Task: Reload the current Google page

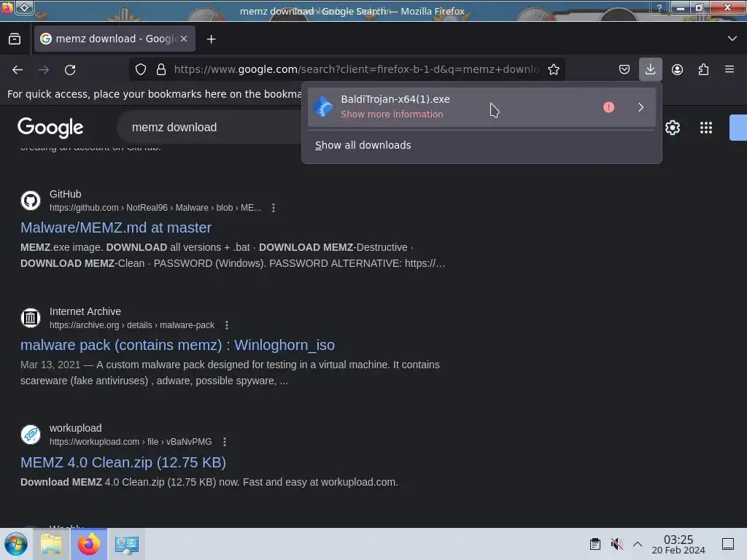Action: coord(70,69)
